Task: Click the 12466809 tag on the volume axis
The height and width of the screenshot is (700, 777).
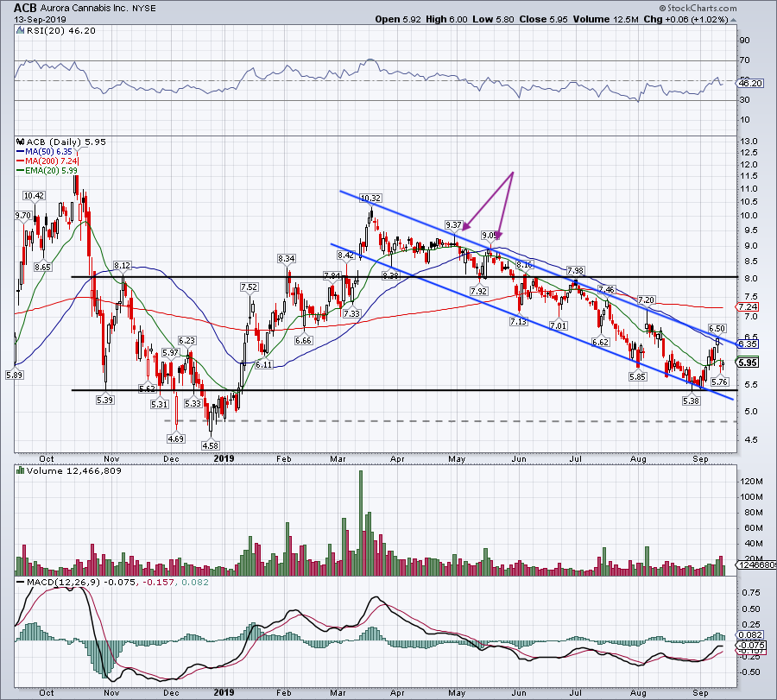Action: coord(756,564)
